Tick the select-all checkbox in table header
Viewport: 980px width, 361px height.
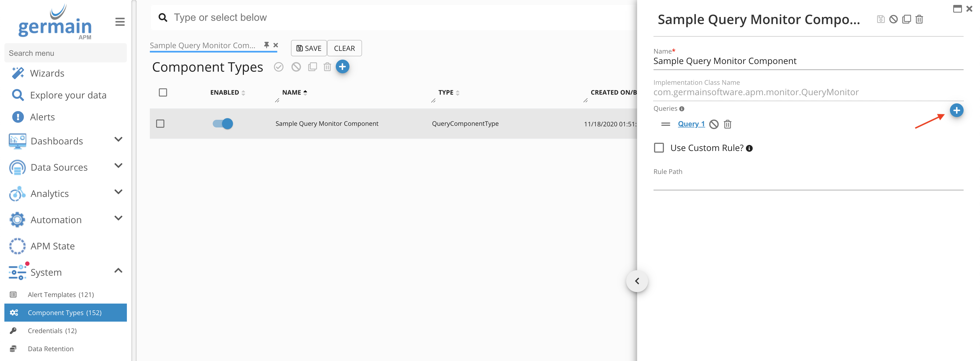pos(163,92)
